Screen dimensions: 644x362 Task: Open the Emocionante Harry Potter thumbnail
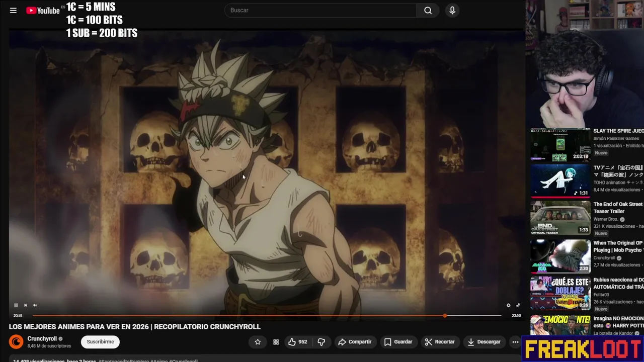pyautogui.click(x=560, y=326)
